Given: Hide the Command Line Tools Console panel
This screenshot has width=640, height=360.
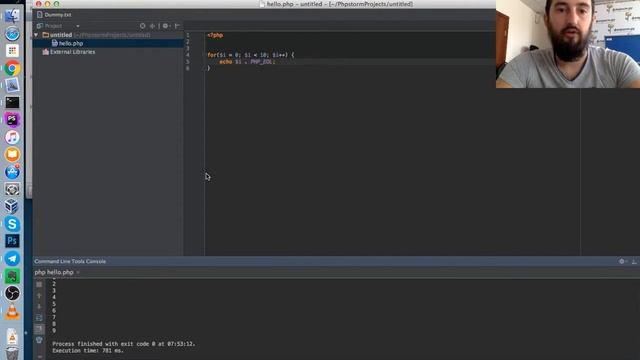Looking at the screenshot, I should pos(634,261).
